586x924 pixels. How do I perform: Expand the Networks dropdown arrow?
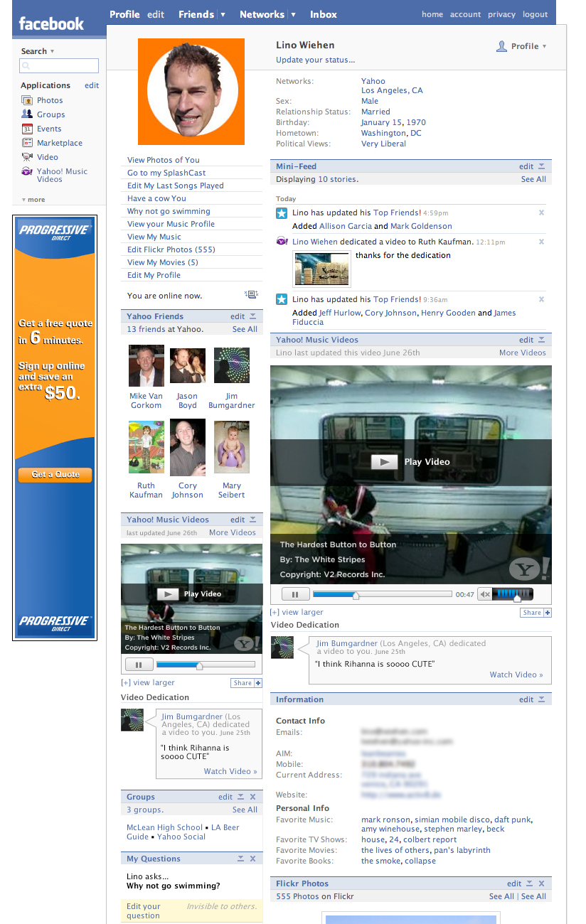(292, 14)
